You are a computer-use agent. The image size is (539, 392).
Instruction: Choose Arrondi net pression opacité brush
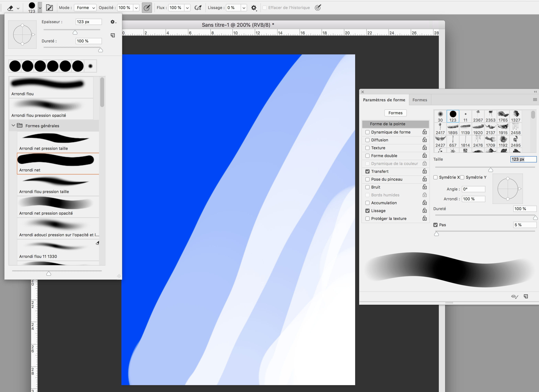58,207
